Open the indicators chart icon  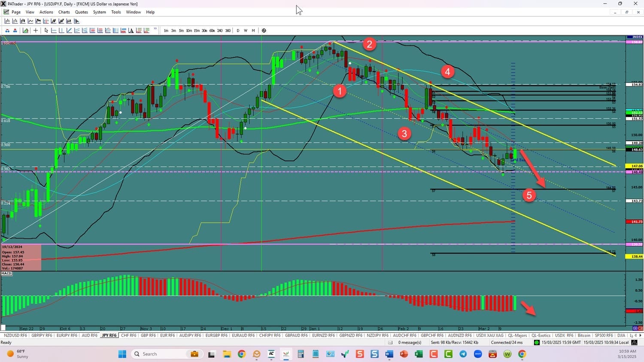(26, 30)
